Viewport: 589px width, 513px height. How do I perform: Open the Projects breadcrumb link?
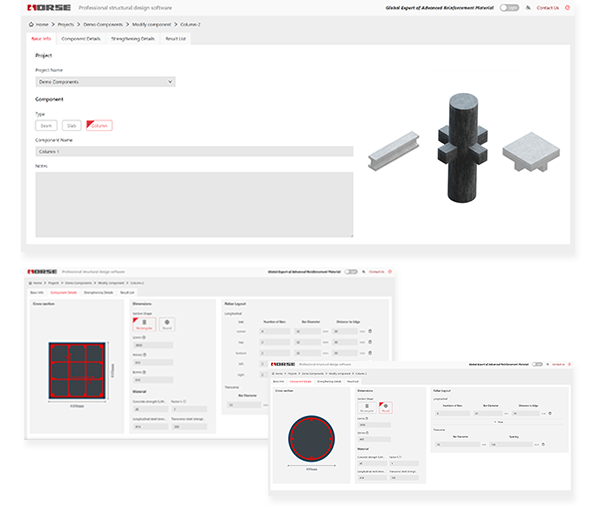(x=66, y=24)
